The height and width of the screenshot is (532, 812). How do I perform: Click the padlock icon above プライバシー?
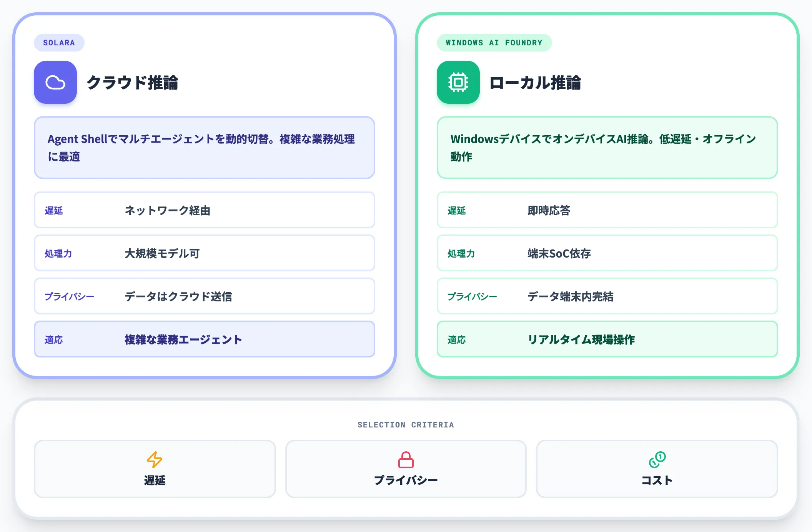click(406, 460)
